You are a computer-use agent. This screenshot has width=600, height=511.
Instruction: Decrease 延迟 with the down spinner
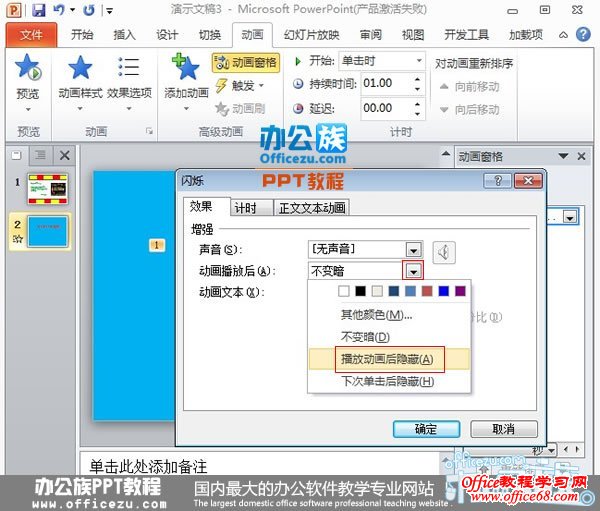pos(417,114)
